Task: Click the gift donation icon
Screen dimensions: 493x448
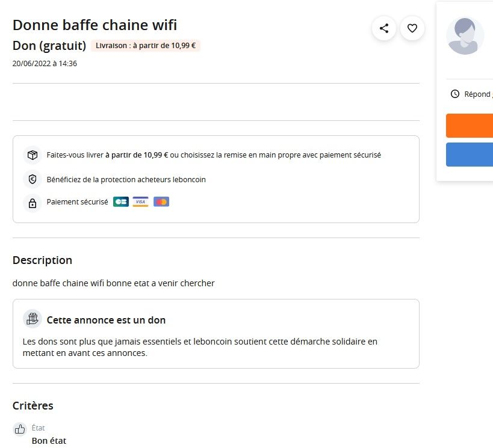Action: click(x=33, y=319)
